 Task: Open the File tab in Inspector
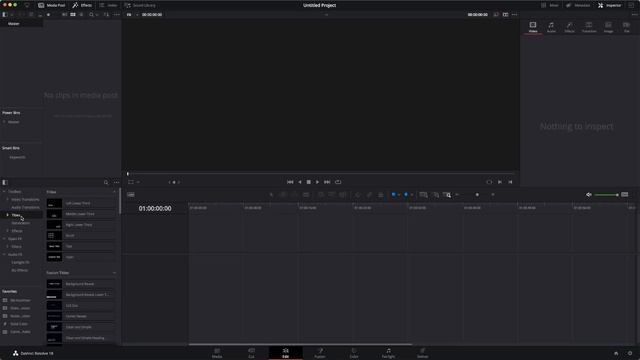point(626,27)
